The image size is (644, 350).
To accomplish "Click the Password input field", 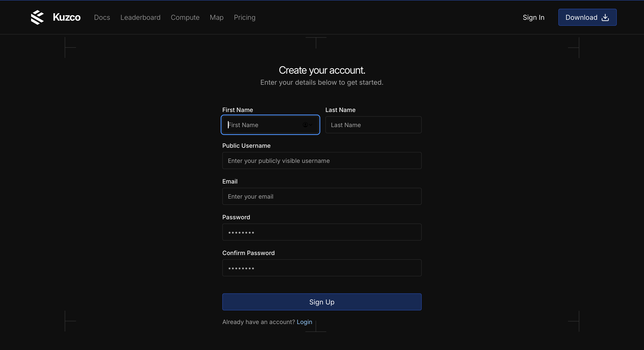I will coord(322,232).
